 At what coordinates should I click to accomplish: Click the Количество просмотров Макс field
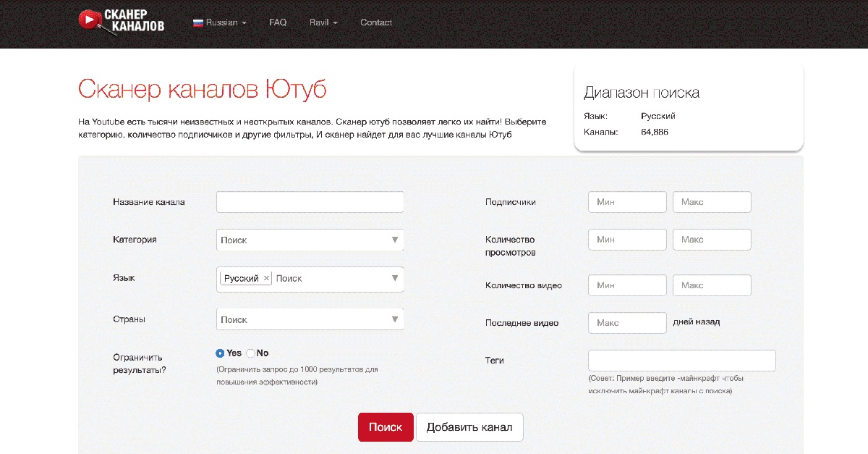(712, 240)
